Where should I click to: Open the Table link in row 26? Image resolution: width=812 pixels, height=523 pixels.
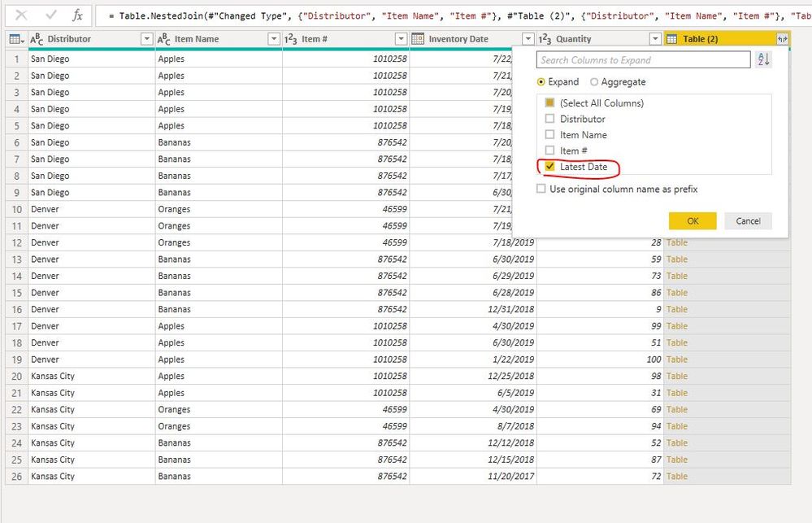[677, 477]
